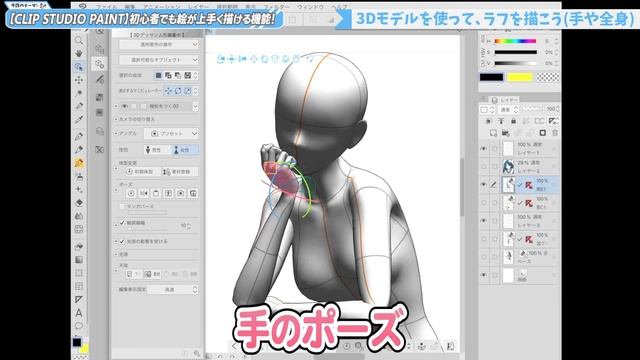Hide the paper layer eye icon
Screen dimensions: 640x360
pyautogui.click(x=484, y=275)
